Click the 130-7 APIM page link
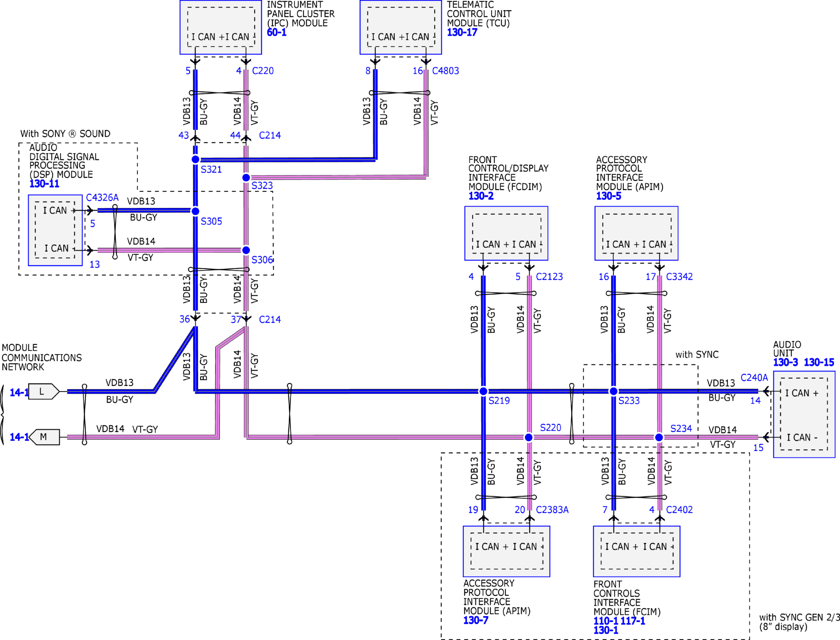This screenshot has width=840, height=640. point(476,620)
